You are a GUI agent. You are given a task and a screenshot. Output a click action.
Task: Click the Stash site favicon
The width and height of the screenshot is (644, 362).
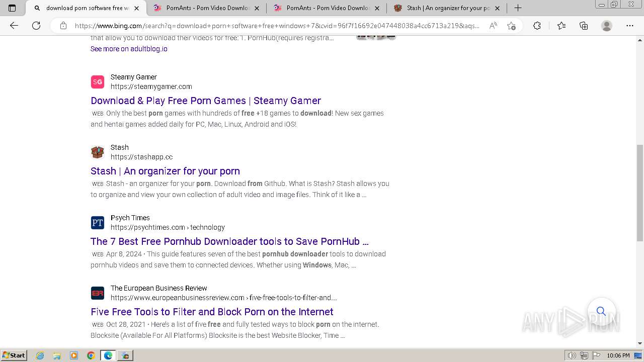[x=98, y=152]
